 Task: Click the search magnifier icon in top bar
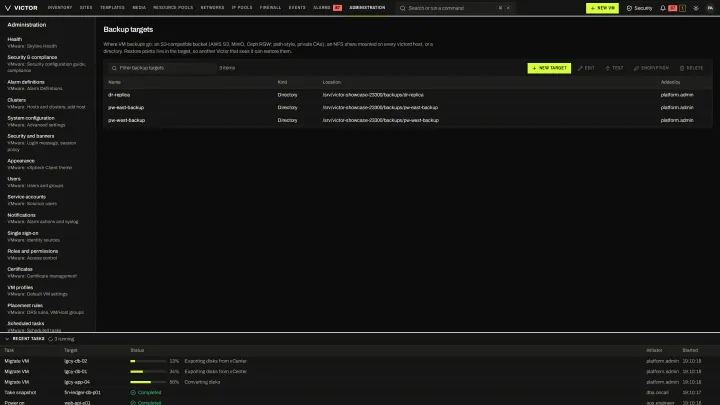point(403,8)
